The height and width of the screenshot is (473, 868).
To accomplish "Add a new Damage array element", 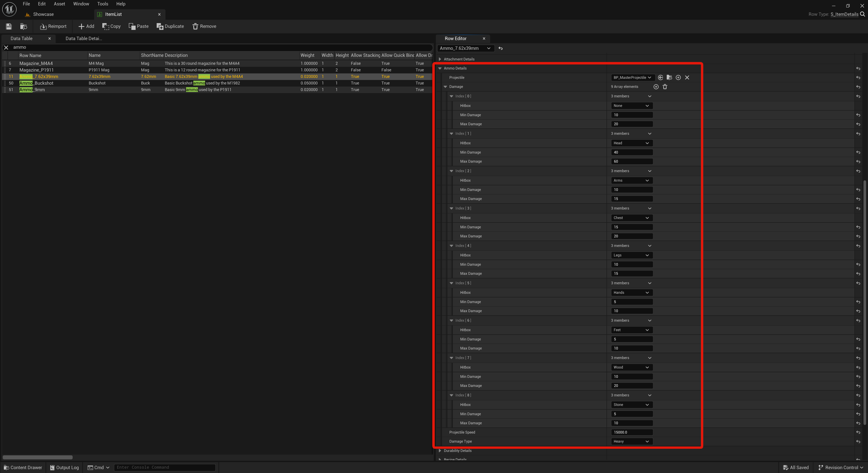I will click(x=656, y=87).
